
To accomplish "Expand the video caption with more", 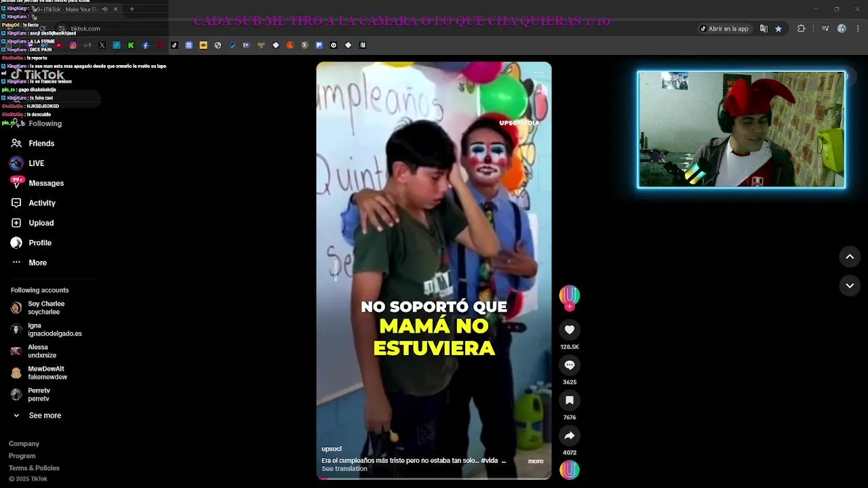I will [x=536, y=461].
